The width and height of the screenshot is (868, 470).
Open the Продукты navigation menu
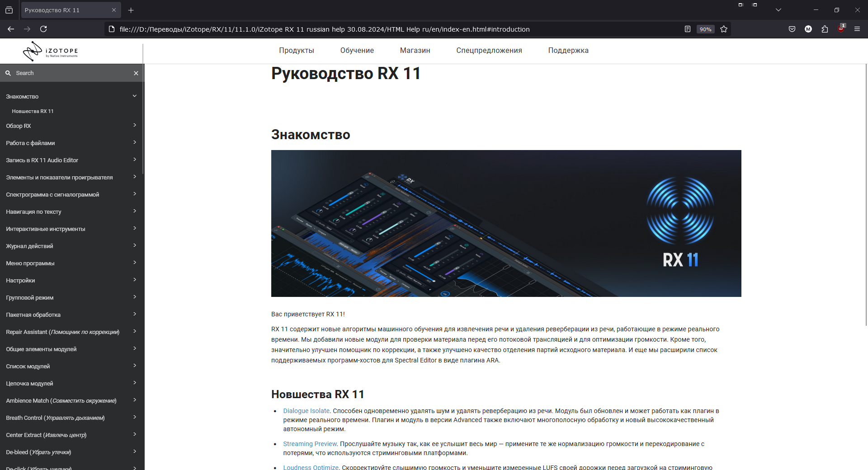pyautogui.click(x=297, y=51)
